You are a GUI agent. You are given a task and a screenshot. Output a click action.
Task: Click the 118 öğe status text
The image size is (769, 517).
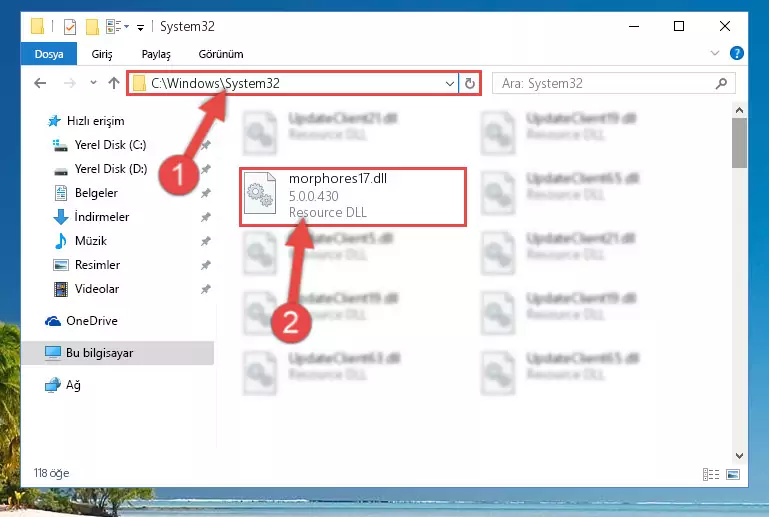51,473
